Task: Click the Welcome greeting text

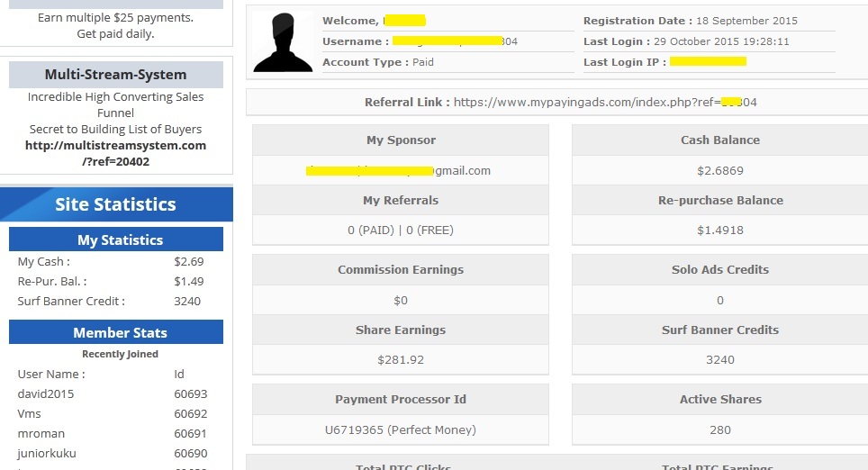Action: tap(375, 21)
